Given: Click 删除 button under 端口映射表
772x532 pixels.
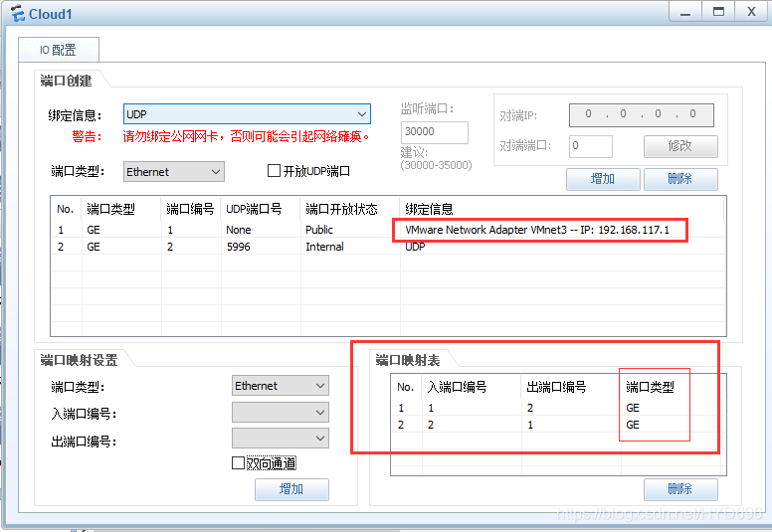Looking at the screenshot, I should [x=680, y=489].
